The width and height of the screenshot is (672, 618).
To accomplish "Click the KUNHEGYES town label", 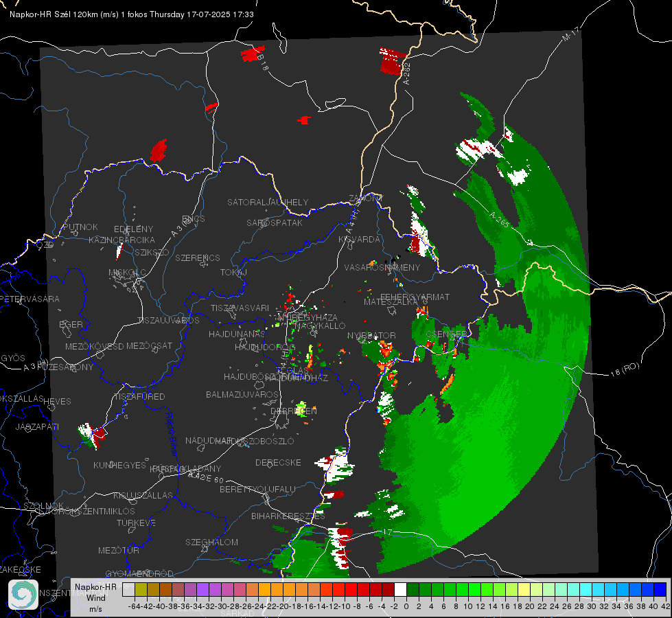I will coord(119,465).
